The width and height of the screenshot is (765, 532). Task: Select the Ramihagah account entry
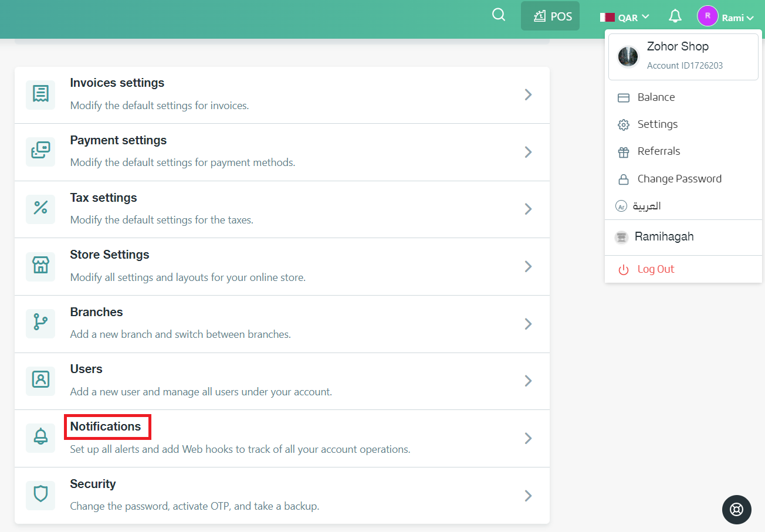coord(665,236)
